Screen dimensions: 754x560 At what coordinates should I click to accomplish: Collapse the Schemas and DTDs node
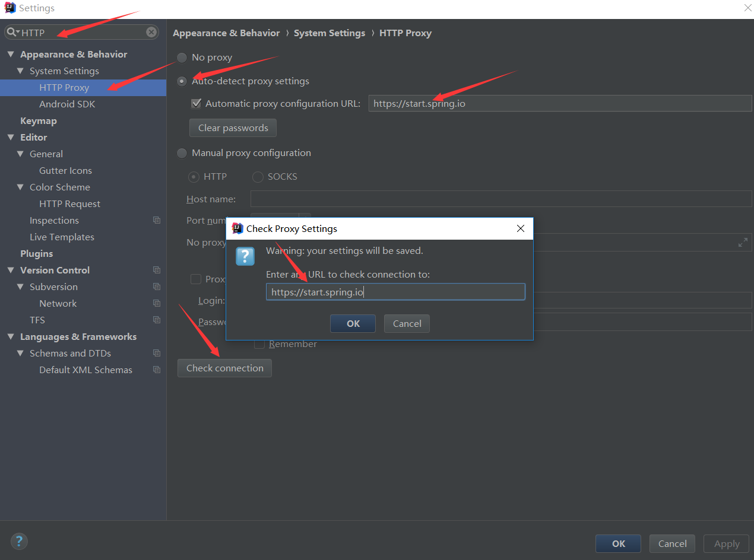coord(20,353)
